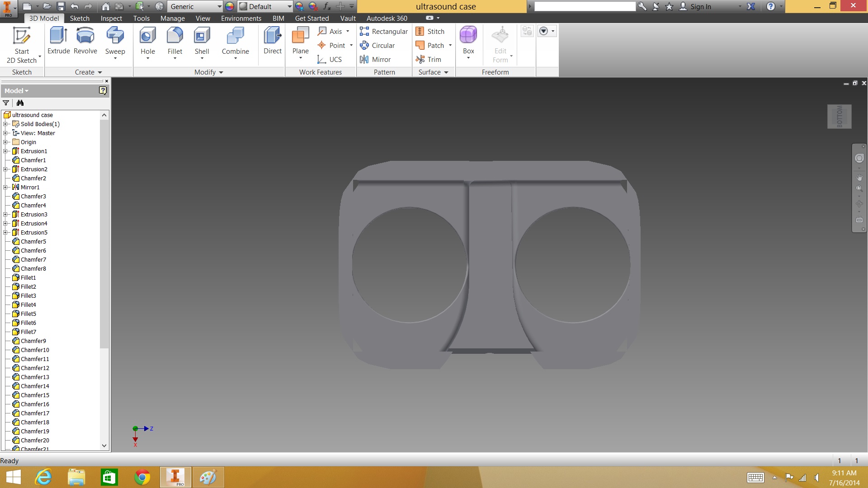This screenshot has height=488, width=868.
Task: Select the Shell tool
Action: (x=202, y=43)
